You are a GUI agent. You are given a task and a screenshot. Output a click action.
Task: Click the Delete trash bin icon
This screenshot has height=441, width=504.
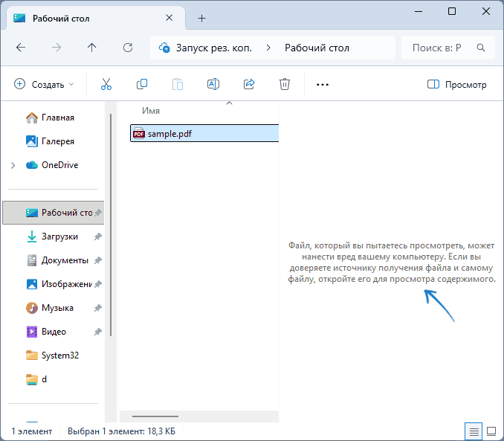coord(285,85)
